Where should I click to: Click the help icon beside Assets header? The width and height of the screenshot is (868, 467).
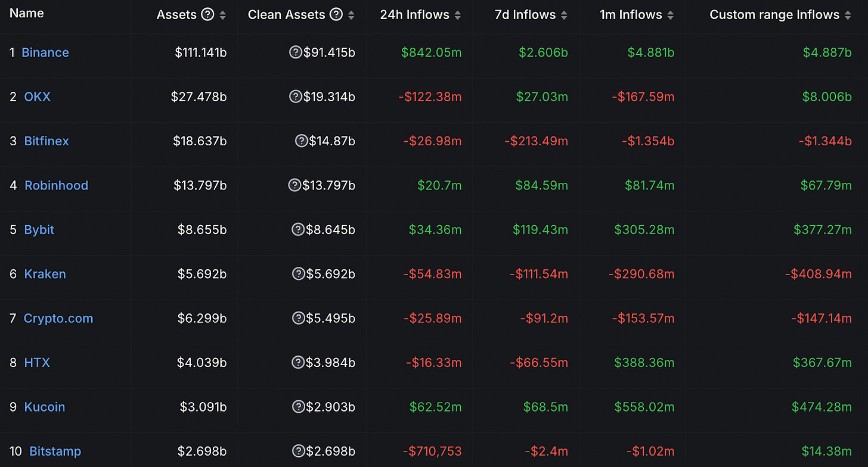click(207, 14)
